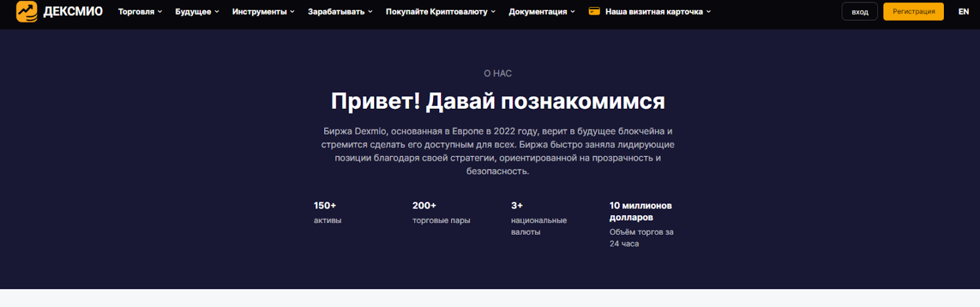980x307 pixels.
Task: Open the Покупайте Криптовалюту menu
Action: point(437,12)
